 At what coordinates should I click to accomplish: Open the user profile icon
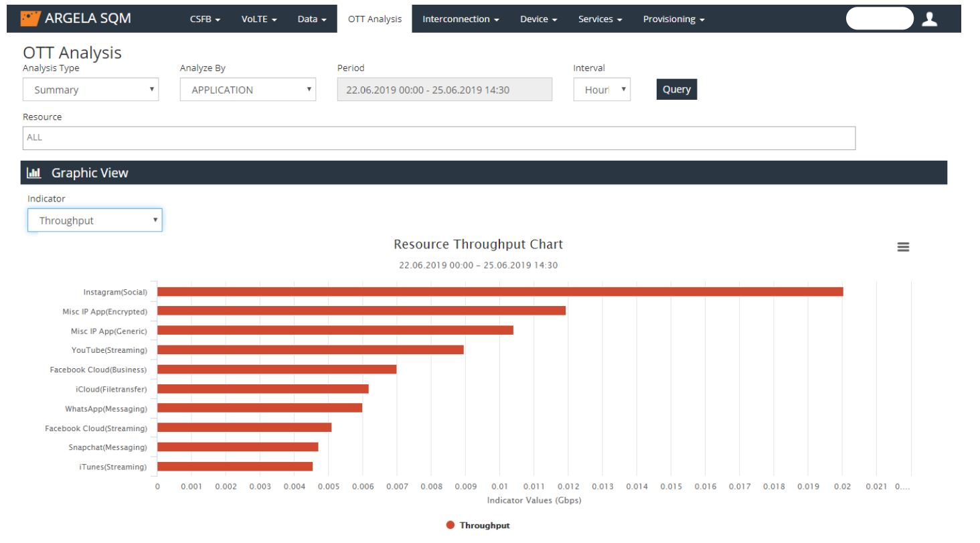click(929, 19)
